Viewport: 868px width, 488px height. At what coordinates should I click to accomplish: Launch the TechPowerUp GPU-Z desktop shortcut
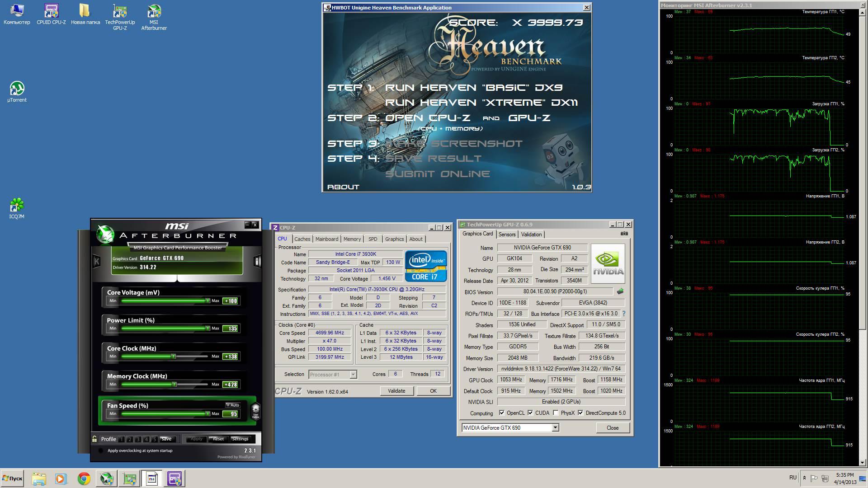point(120,17)
